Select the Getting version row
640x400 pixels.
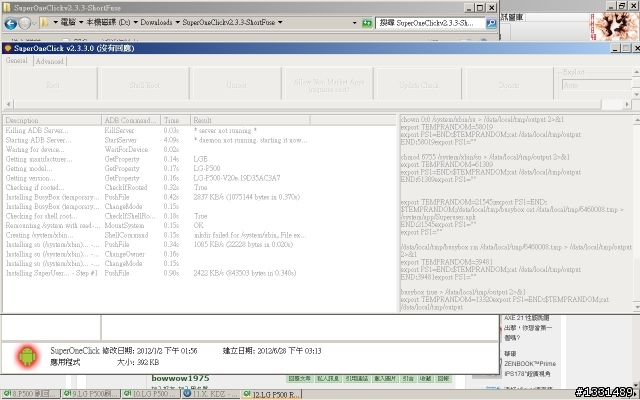click(x=157, y=178)
